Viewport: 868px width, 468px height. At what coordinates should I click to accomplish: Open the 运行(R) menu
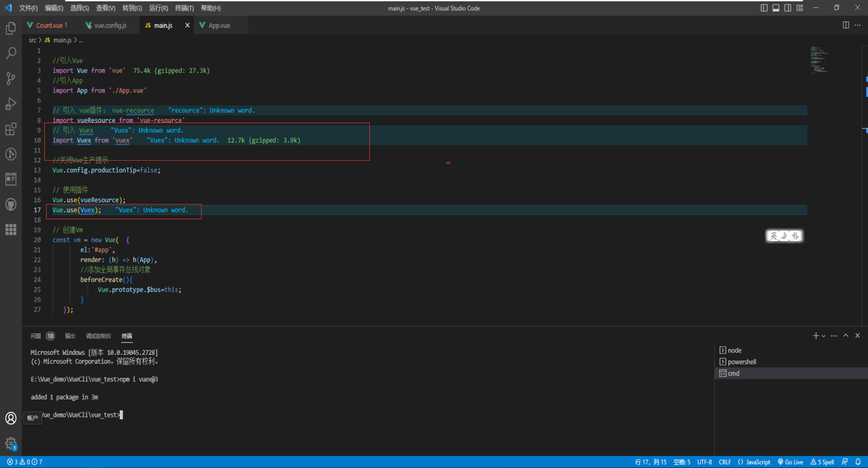(158, 8)
